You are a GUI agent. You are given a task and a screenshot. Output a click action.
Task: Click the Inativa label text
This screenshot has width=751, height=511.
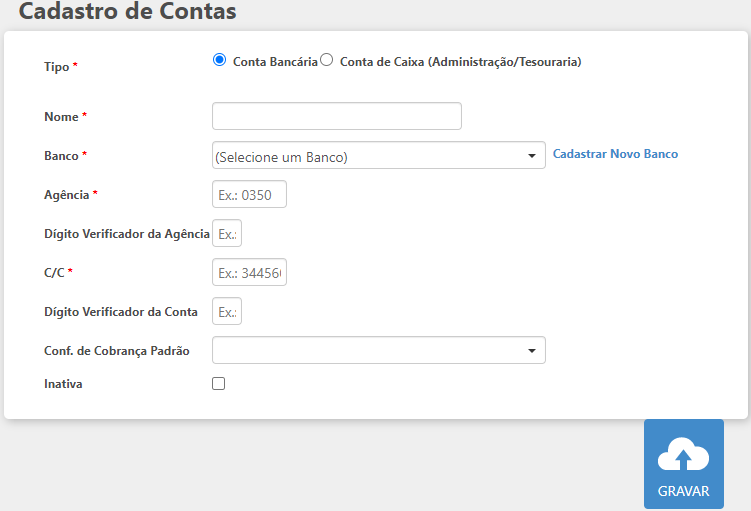click(63, 384)
